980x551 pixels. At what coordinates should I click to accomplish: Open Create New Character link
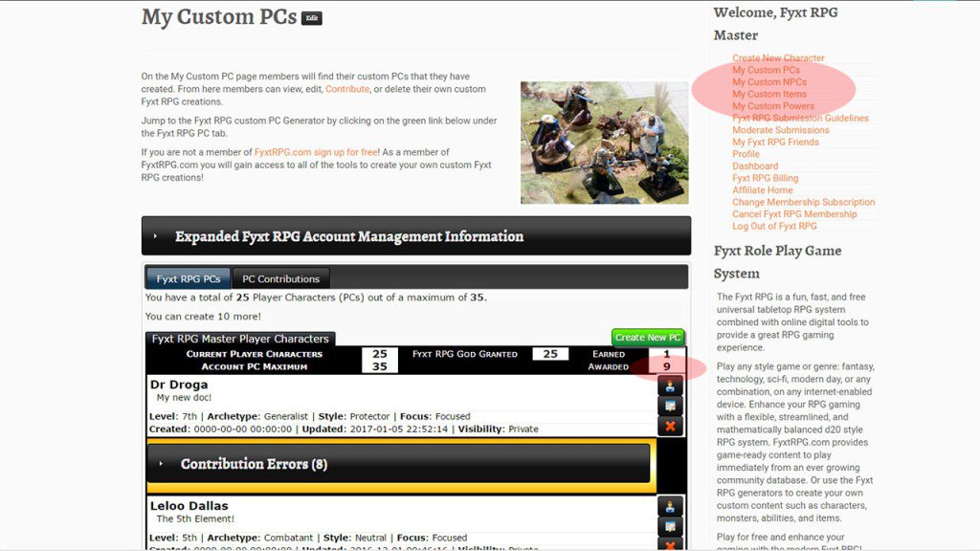[778, 57]
